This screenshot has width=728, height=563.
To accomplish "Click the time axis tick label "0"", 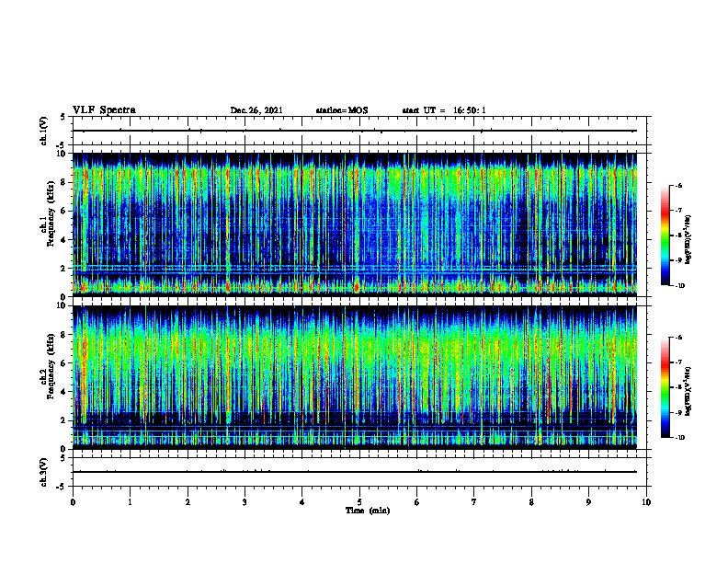I will point(73,502).
